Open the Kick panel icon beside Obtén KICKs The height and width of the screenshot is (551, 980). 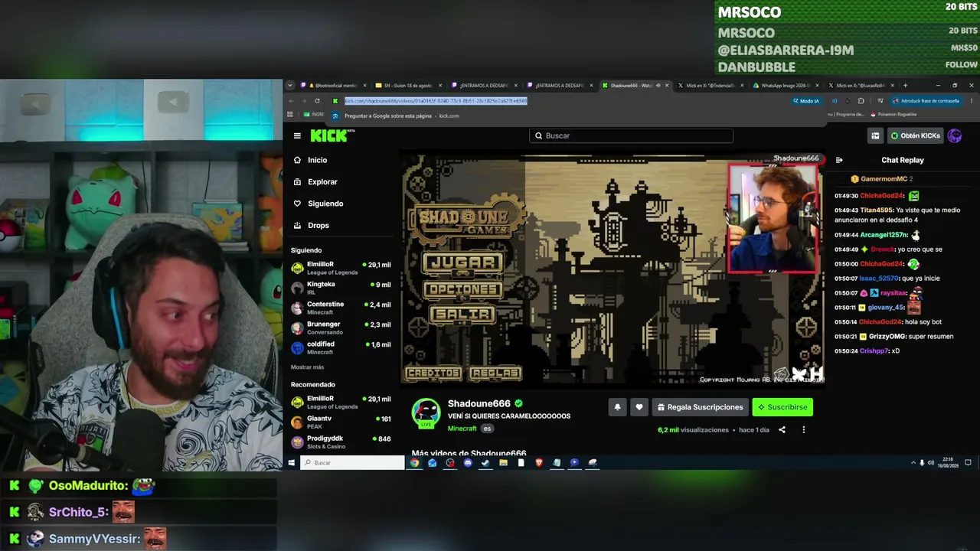tap(875, 135)
